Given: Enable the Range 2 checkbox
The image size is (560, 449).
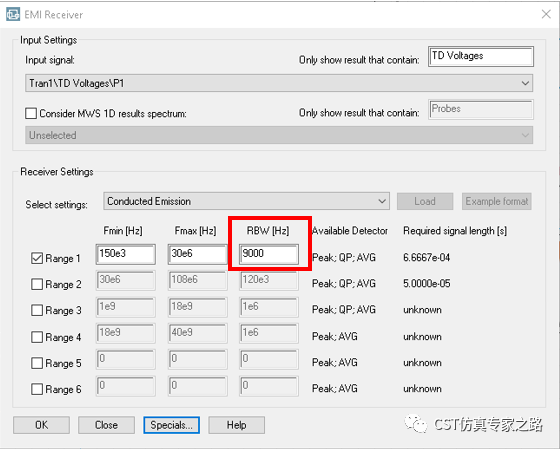Looking at the screenshot, I should (37, 284).
